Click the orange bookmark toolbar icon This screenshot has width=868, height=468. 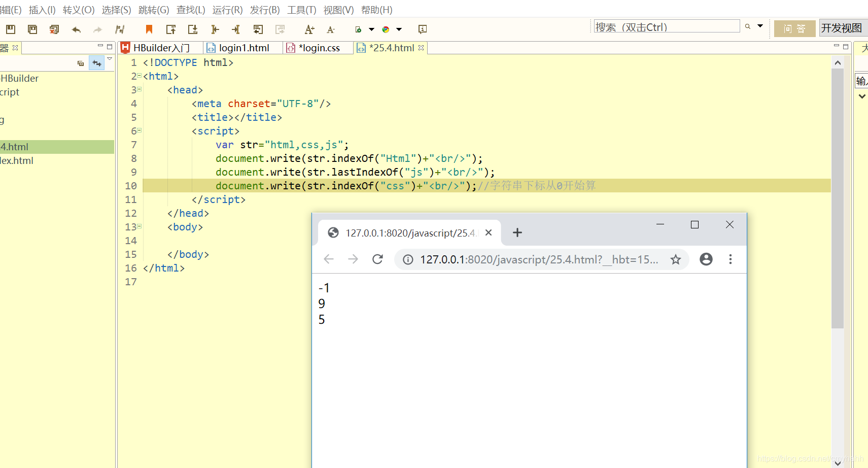coord(149,29)
